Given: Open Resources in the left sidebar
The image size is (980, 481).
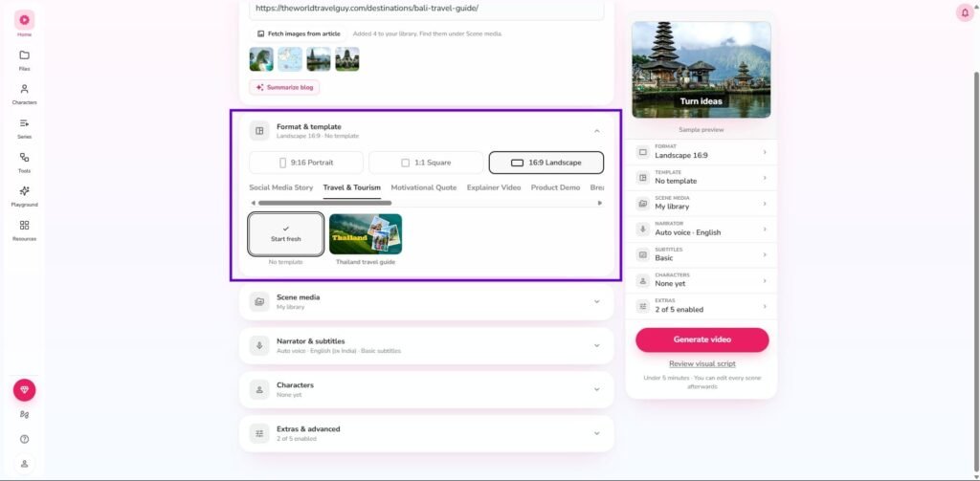Looking at the screenshot, I should tap(24, 230).
